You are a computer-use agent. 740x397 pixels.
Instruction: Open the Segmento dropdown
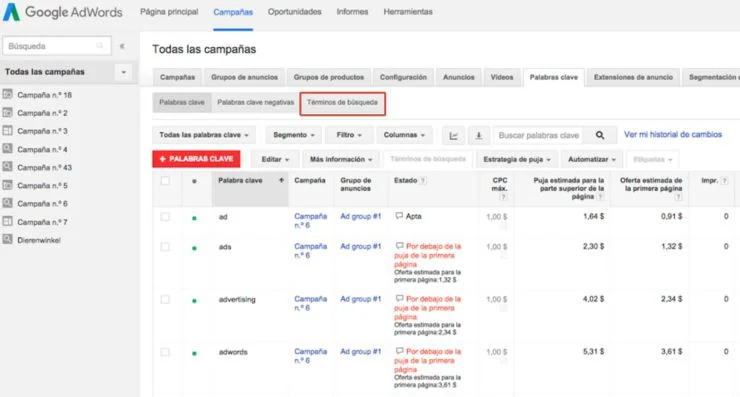[294, 135]
